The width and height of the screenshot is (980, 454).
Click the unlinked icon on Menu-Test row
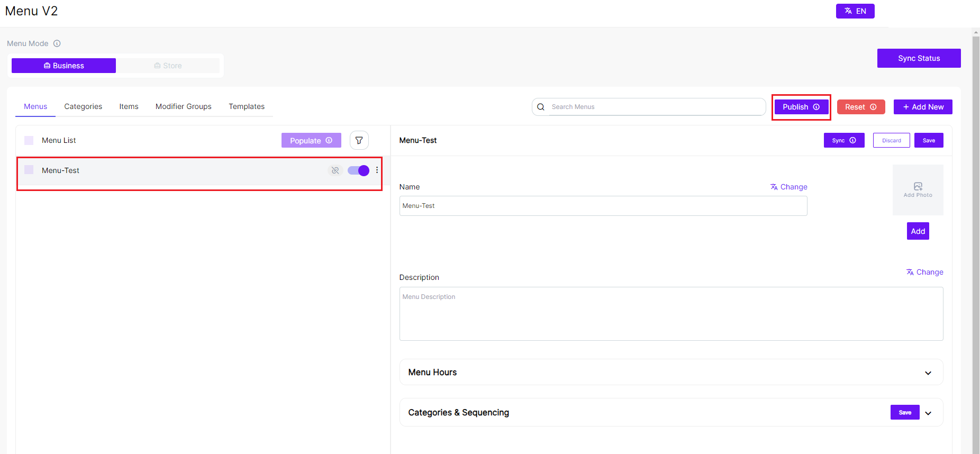335,170
